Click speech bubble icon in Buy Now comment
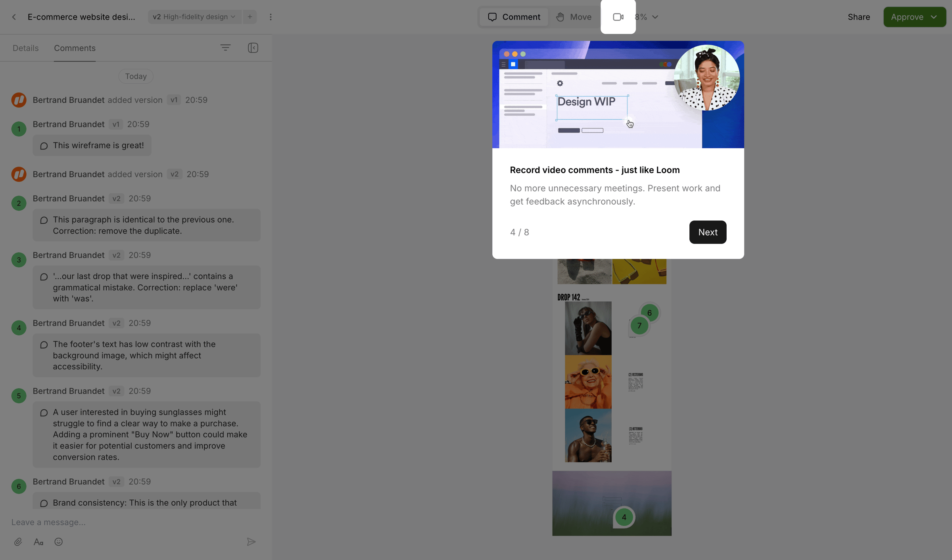 click(x=44, y=413)
